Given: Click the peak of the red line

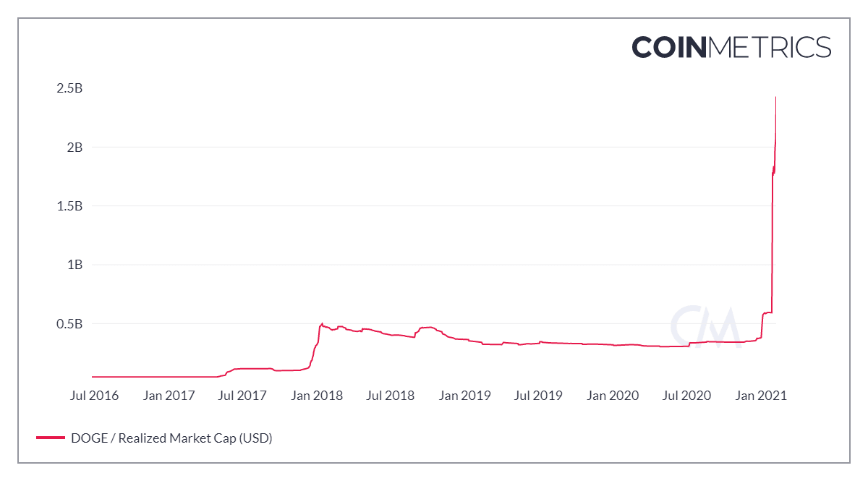Looking at the screenshot, I should coord(775,98).
